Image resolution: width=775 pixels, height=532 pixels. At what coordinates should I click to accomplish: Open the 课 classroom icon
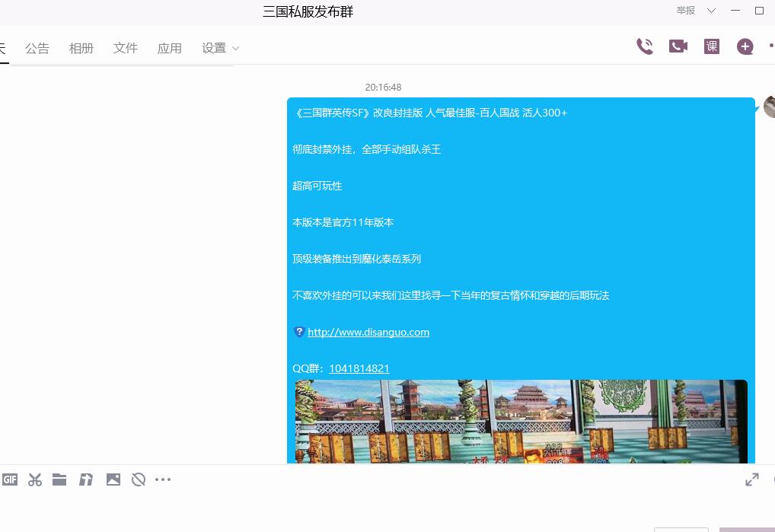[711, 46]
